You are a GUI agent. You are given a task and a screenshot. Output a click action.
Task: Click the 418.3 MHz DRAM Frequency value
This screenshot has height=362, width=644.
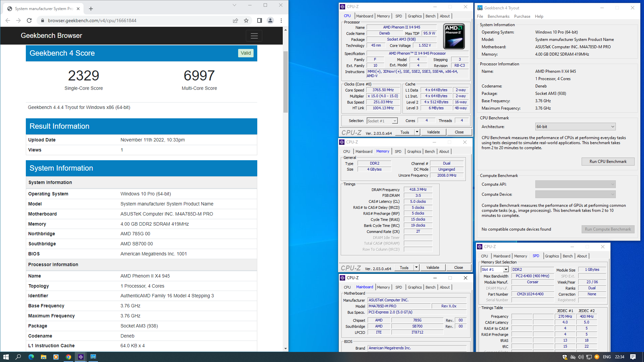pos(418,190)
